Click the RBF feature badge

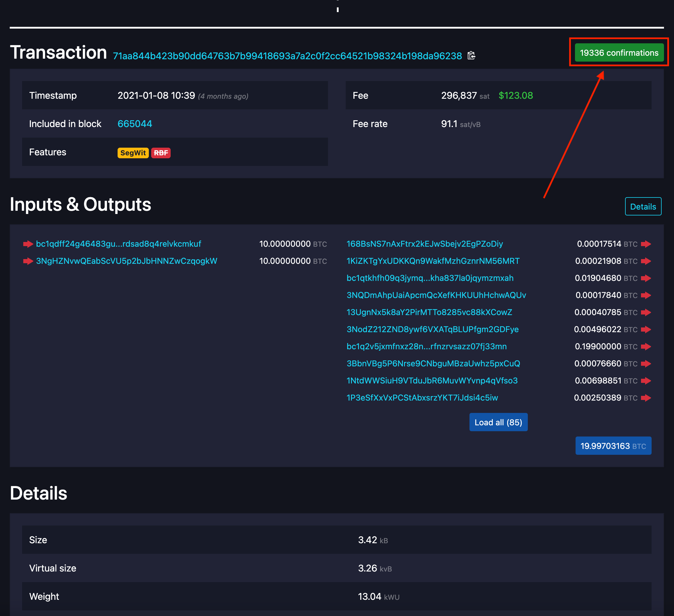point(161,153)
